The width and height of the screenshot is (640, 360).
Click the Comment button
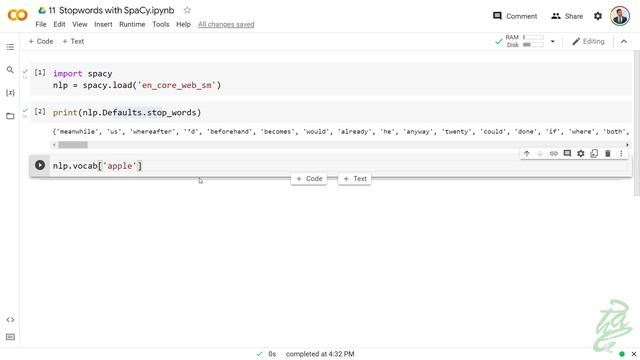point(515,16)
